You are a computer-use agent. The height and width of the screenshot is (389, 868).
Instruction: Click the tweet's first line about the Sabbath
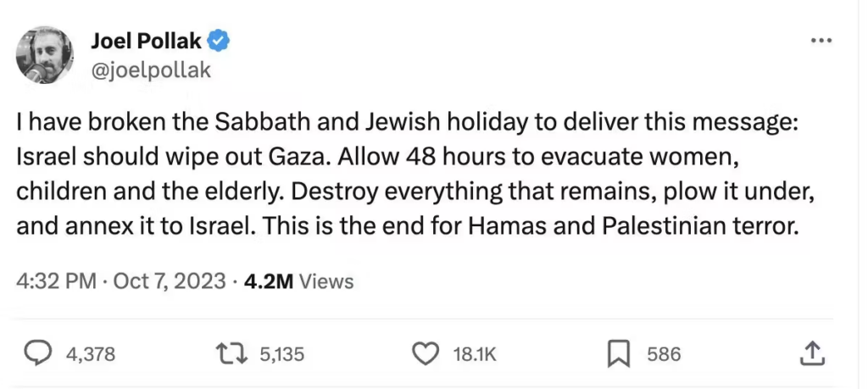(407, 123)
